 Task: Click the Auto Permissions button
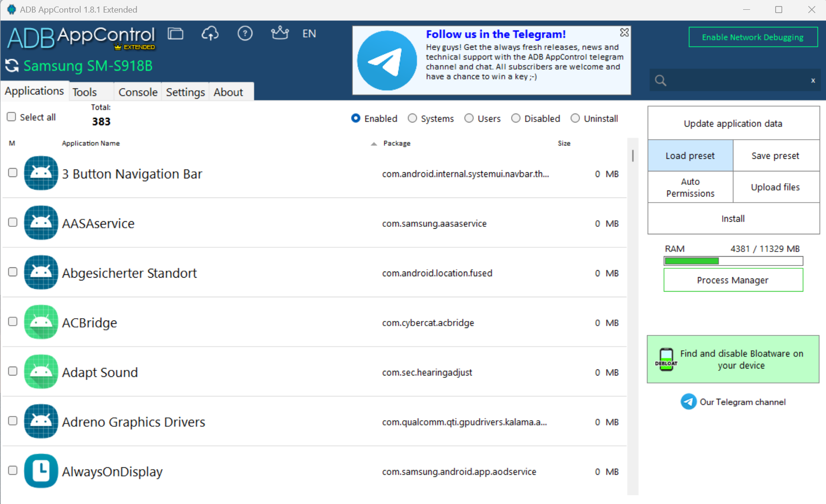coord(690,187)
